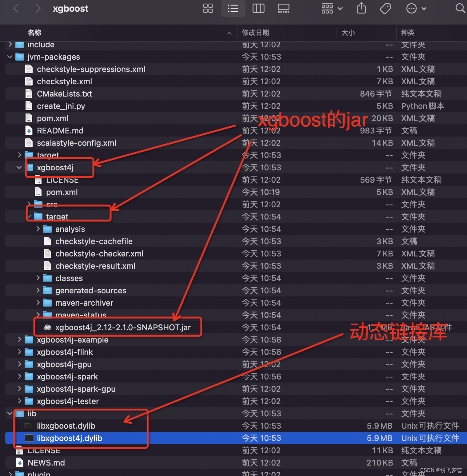This screenshot has width=467, height=476.
Task: Switch to column view
Action: point(258,8)
